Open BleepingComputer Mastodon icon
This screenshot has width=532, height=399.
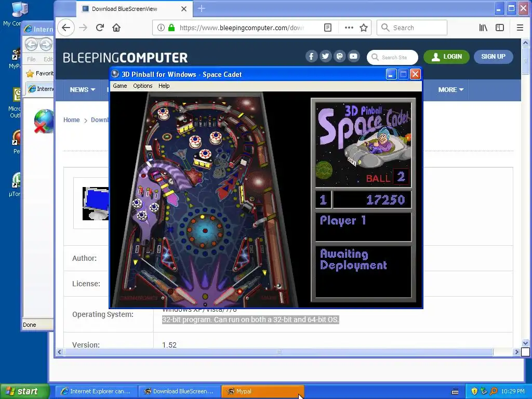[339, 56]
